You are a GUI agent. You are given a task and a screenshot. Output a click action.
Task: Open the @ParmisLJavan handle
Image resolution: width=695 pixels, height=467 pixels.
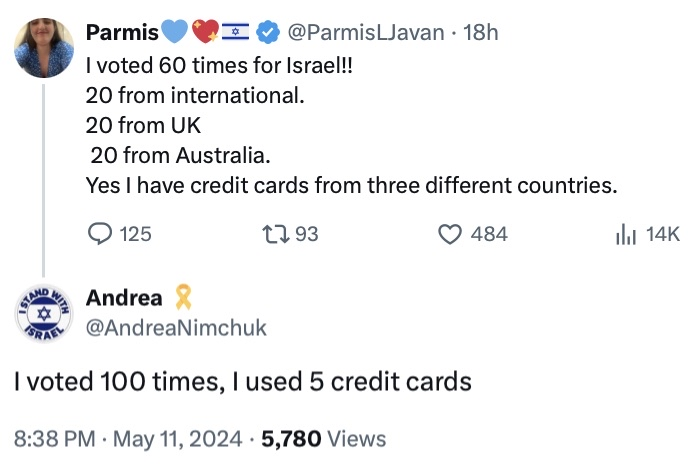pyautogui.click(x=366, y=32)
